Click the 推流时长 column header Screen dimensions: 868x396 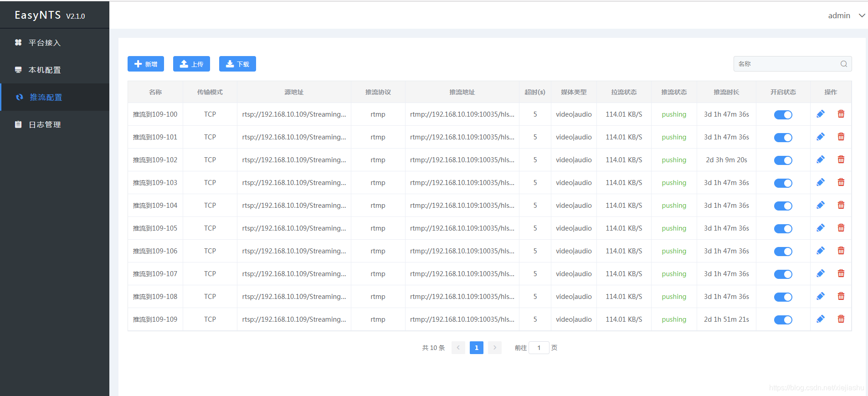coord(726,92)
